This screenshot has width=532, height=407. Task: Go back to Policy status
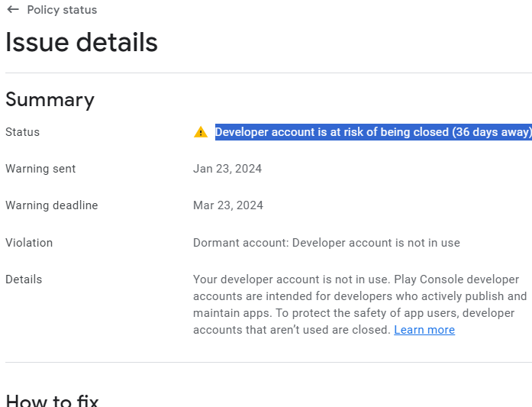[62, 10]
